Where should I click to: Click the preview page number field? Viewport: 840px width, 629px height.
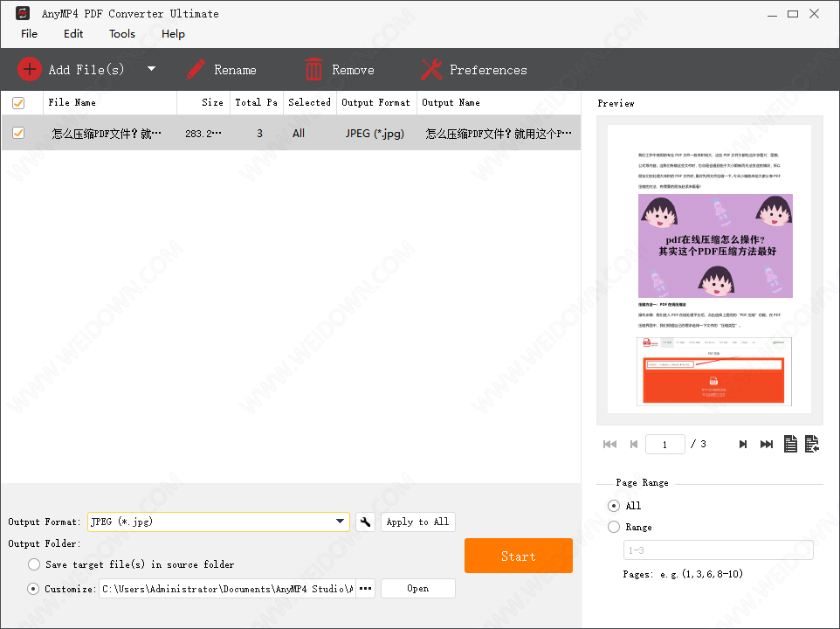coord(664,444)
